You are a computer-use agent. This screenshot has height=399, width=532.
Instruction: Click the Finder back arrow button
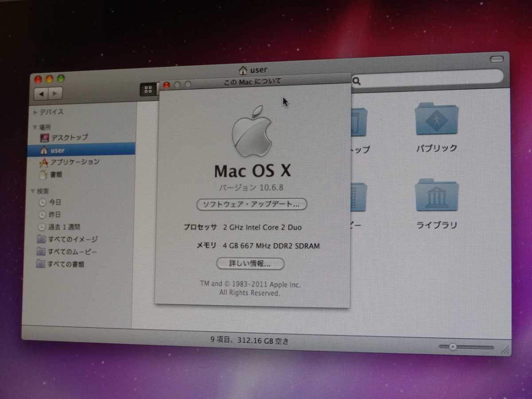pyautogui.click(x=42, y=94)
